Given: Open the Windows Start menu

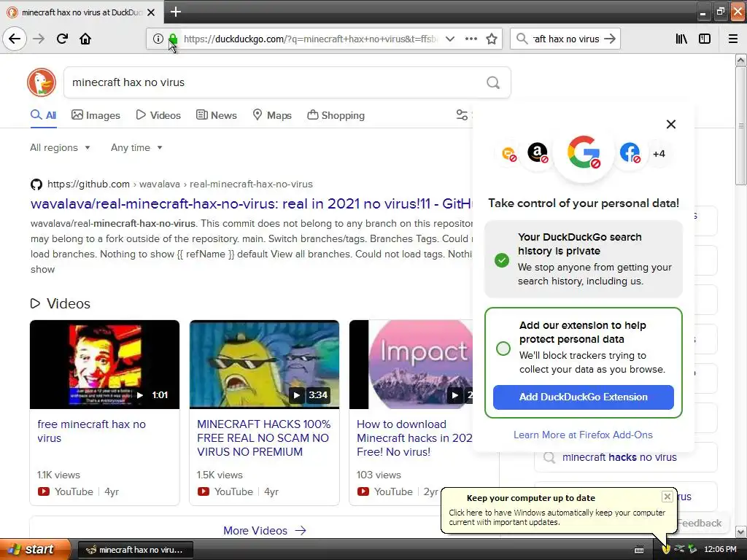Looking at the screenshot, I should point(35,550).
